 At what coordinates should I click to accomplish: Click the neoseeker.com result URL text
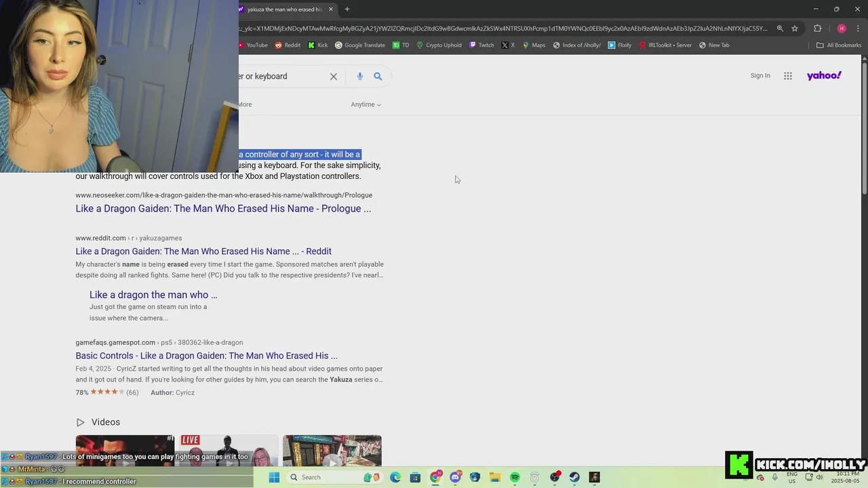[x=224, y=195]
